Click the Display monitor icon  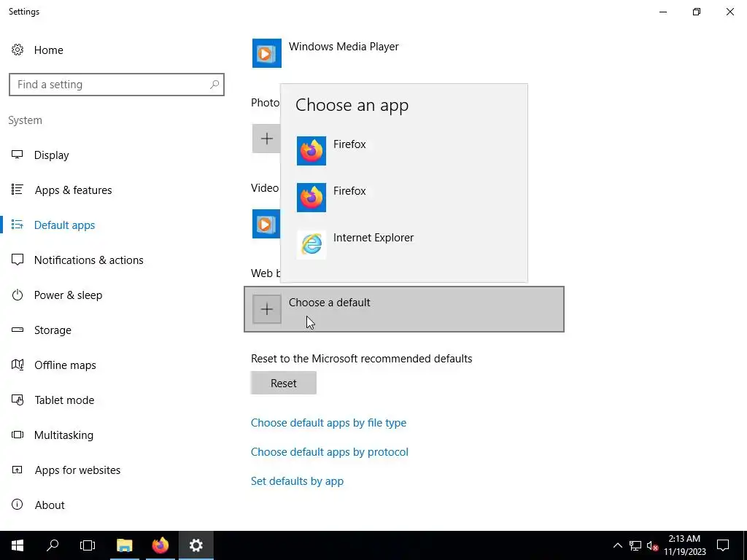18,155
